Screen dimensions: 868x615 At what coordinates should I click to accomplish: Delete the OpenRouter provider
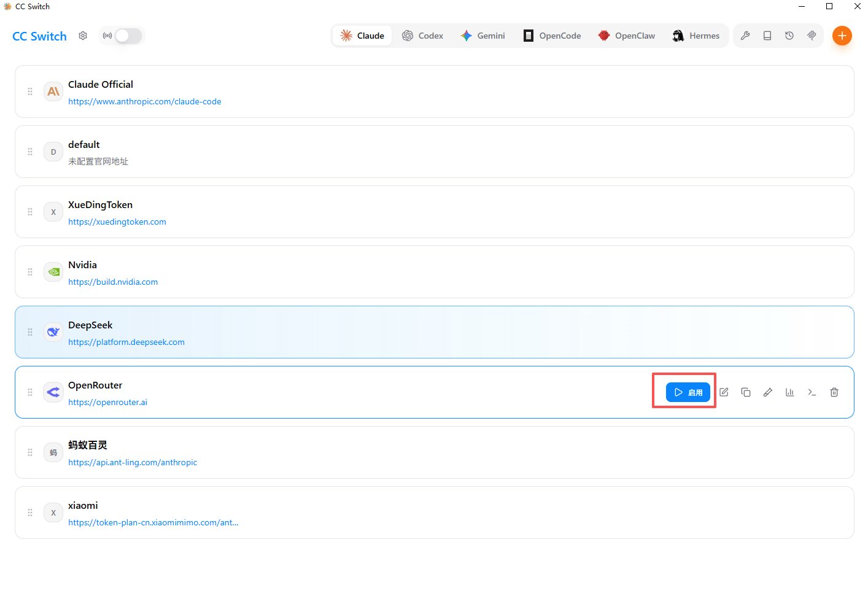click(834, 392)
